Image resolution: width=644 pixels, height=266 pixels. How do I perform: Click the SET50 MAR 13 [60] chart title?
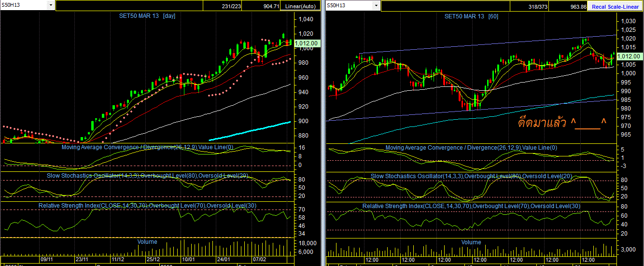click(x=471, y=16)
